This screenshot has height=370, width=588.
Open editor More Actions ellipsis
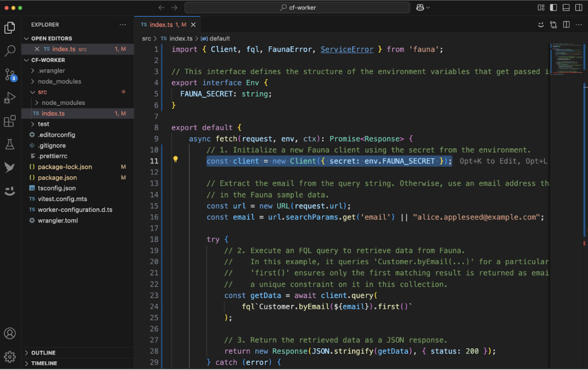point(579,25)
